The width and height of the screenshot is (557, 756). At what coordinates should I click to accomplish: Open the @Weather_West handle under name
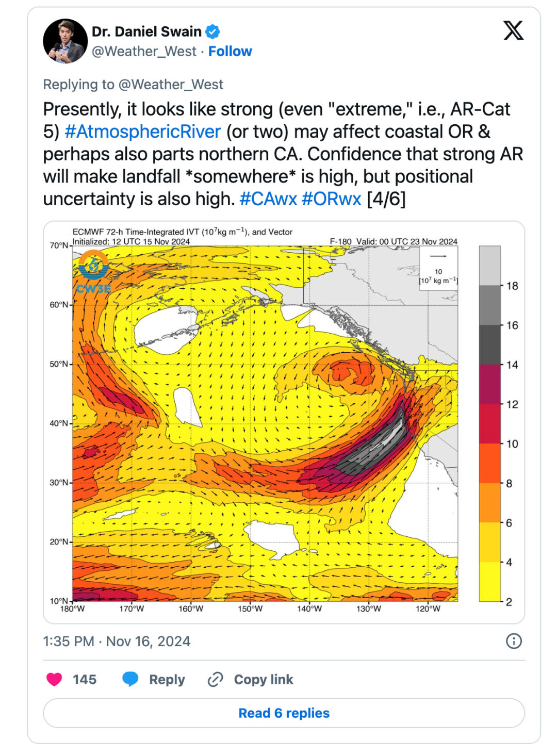(x=144, y=52)
